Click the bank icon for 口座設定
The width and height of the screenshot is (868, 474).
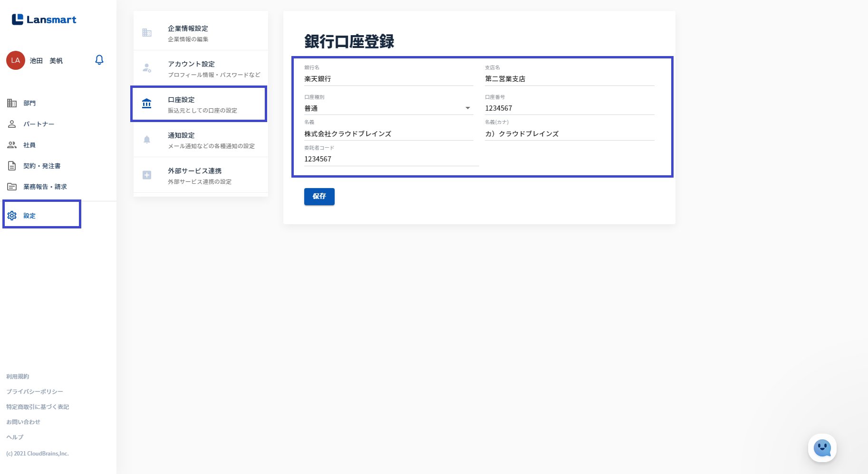tap(147, 104)
